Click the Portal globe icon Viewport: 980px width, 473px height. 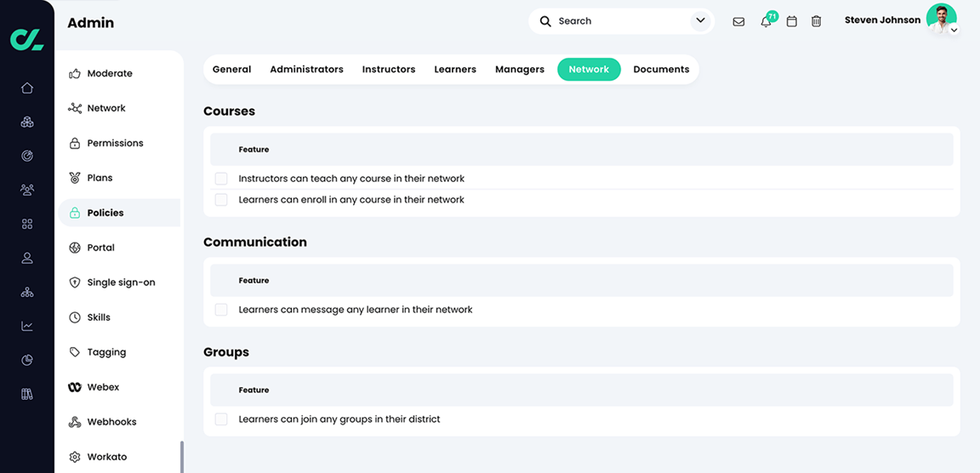[75, 248]
